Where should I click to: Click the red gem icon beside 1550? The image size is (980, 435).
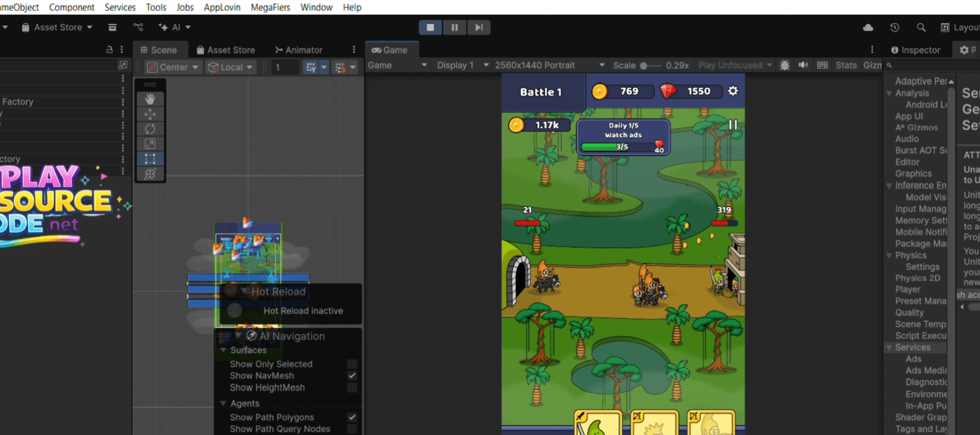pos(668,91)
